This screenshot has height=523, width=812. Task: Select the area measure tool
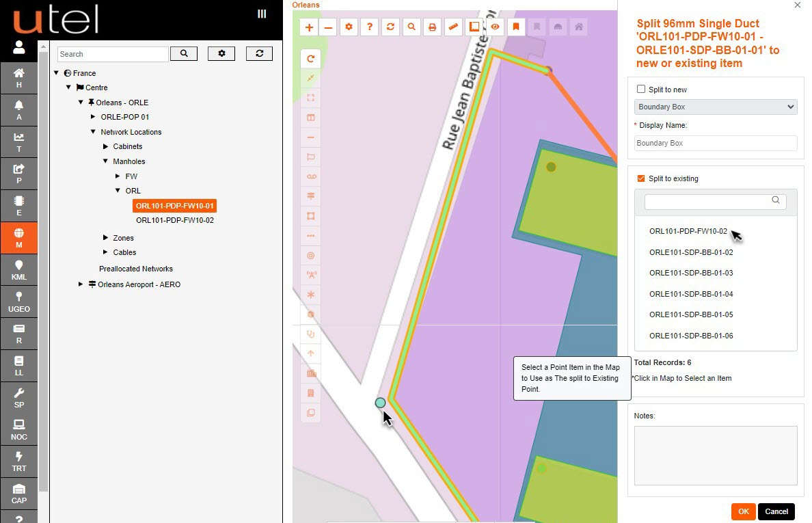(474, 27)
